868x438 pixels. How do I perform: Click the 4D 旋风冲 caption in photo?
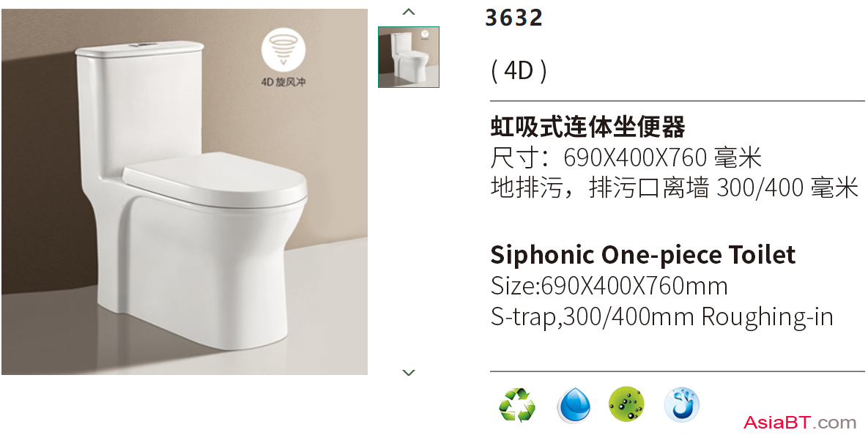tap(283, 82)
